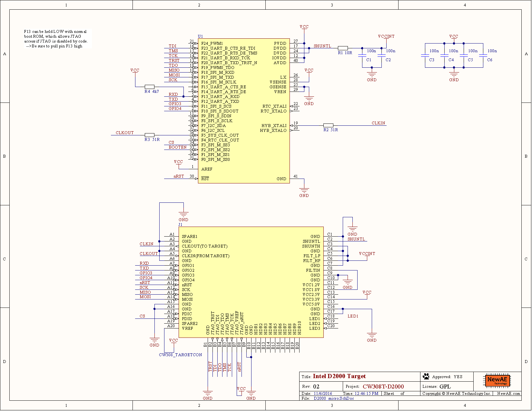532x411 pixels.
Task: Click the CLKIN net label right of R2
Action: coord(378,123)
